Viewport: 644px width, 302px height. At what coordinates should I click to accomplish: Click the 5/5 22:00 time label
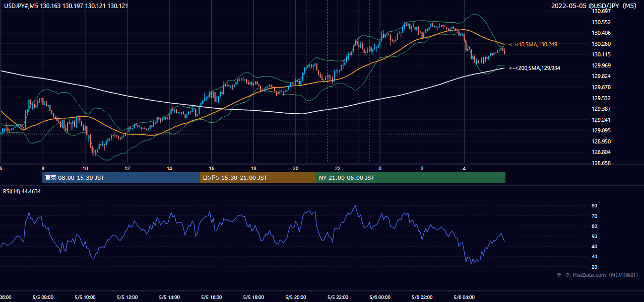coord(338,297)
